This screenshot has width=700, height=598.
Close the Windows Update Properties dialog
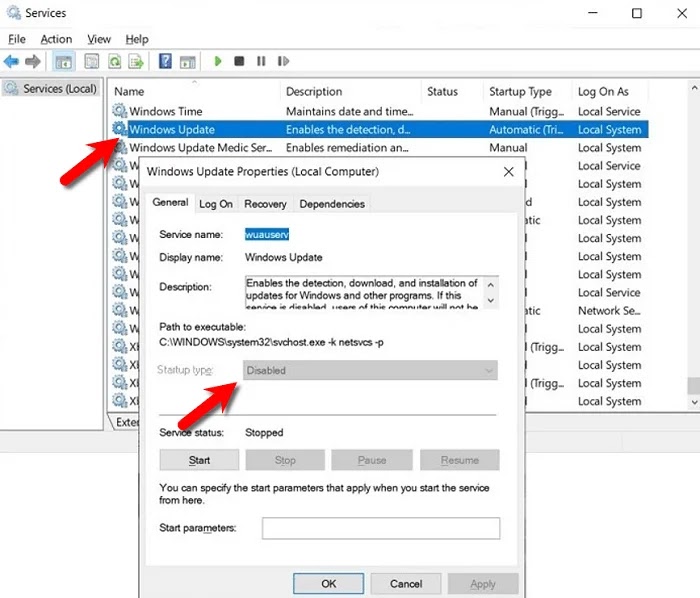508,171
